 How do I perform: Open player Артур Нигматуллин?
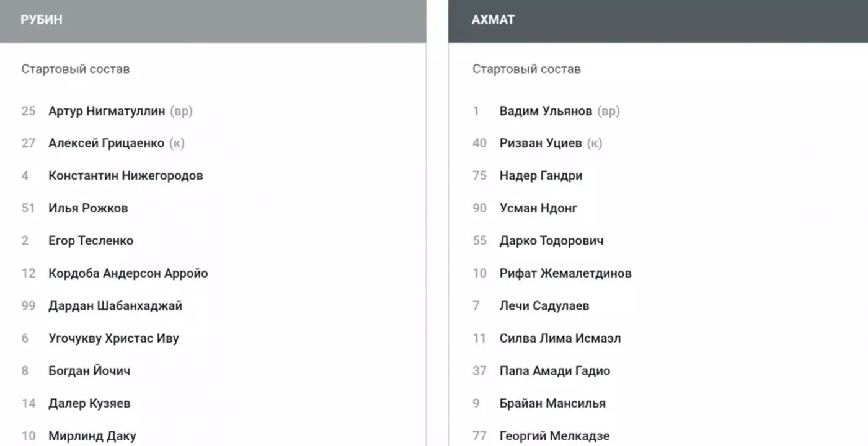tap(107, 111)
